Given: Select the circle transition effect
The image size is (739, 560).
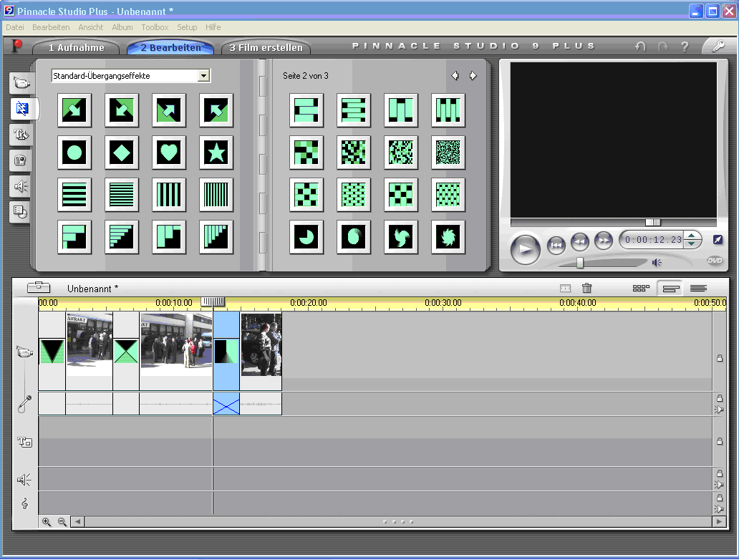Looking at the screenshot, I should point(74,153).
